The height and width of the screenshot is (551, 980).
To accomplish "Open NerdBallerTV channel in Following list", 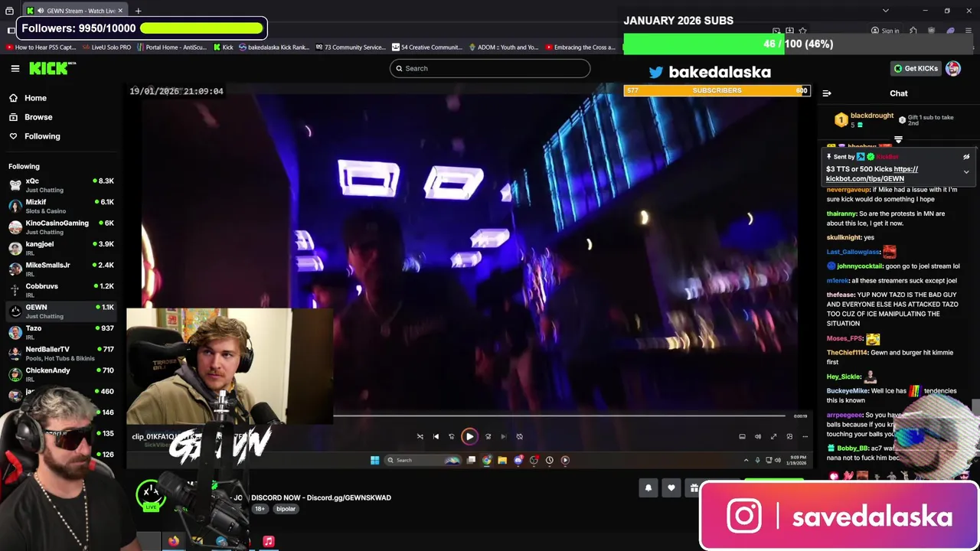I will click(x=60, y=353).
